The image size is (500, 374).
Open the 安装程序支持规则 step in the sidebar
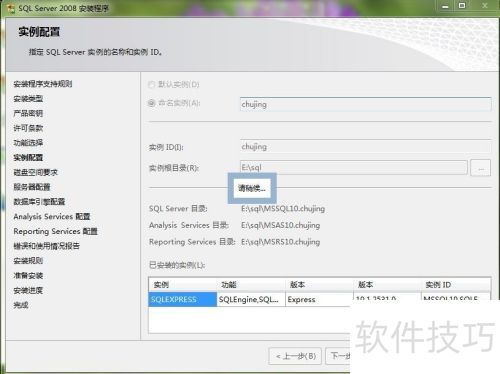pos(43,84)
